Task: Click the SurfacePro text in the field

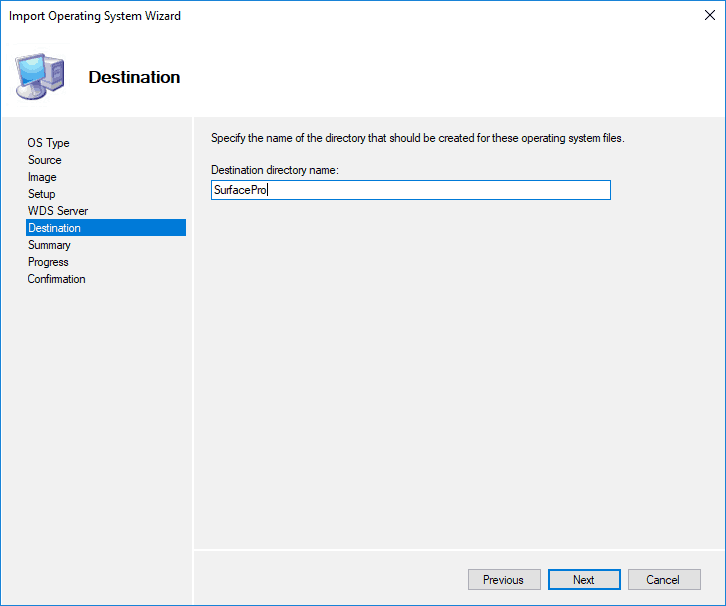Action: tap(239, 190)
